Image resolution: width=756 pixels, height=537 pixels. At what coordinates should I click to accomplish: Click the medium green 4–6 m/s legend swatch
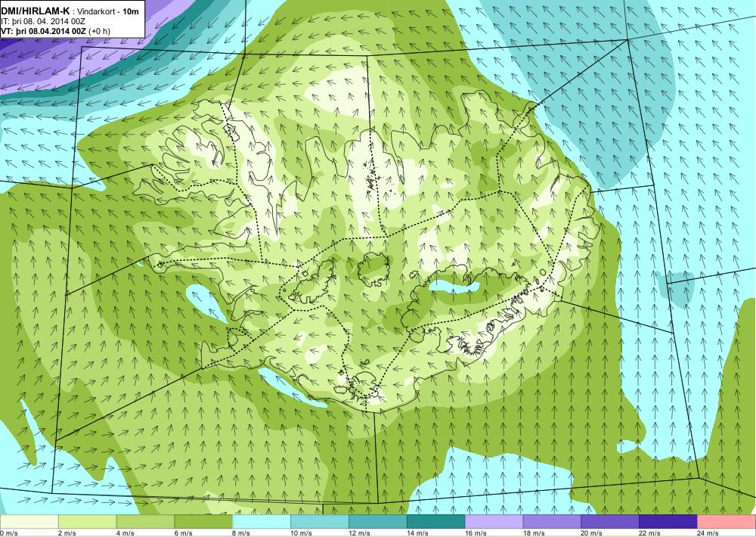[145, 522]
